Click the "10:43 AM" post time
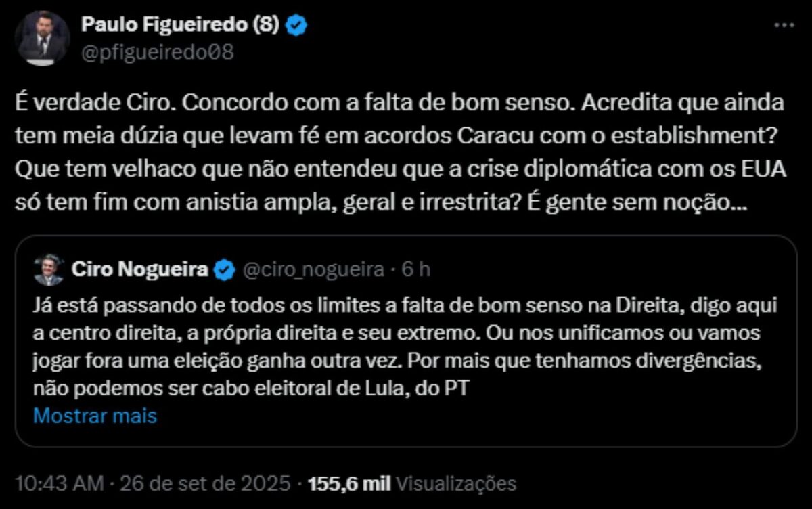 [60, 484]
